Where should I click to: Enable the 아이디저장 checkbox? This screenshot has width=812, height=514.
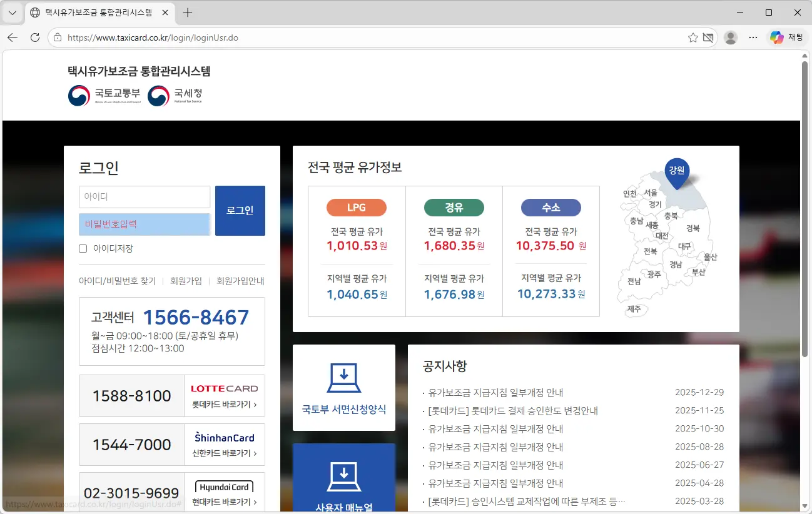point(83,248)
